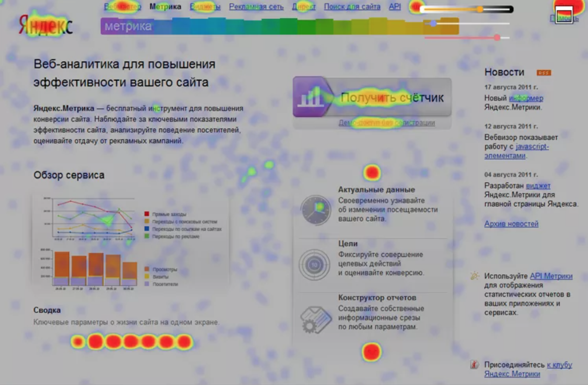The width and height of the screenshot is (588, 385).
Task: Click the Обзор сервиса heading
Action: click(x=69, y=175)
